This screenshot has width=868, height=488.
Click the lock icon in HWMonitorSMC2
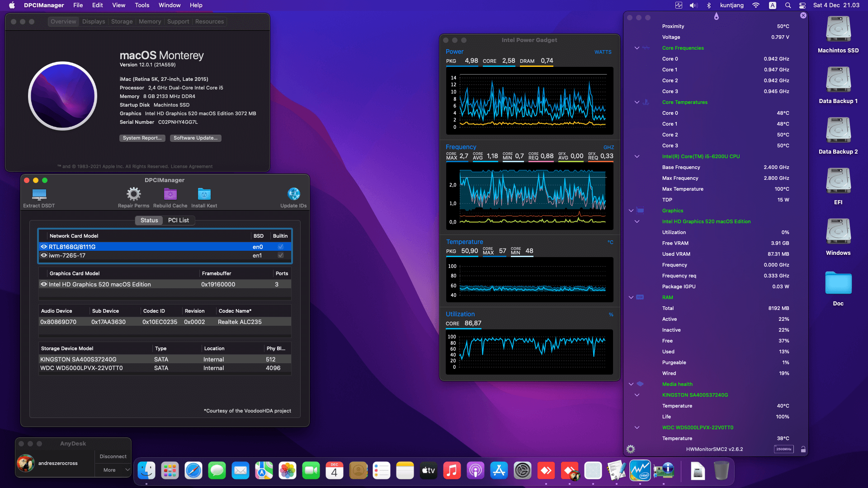[x=803, y=449]
